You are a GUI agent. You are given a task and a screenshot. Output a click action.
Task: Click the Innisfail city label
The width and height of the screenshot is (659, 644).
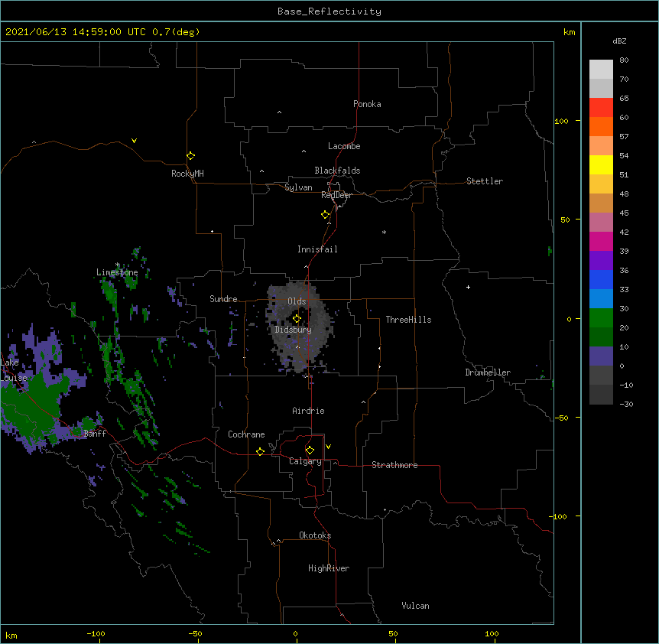point(317,249)
